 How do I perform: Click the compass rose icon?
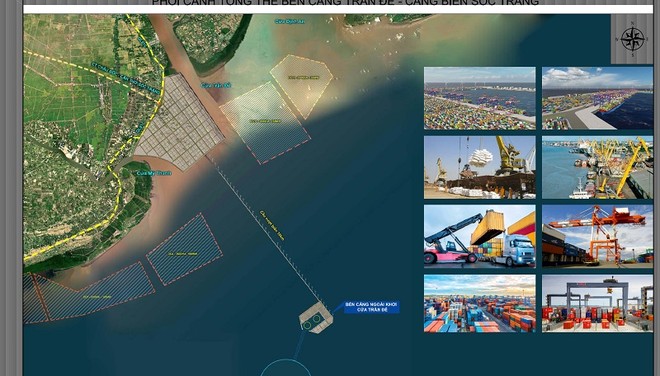tap(633, 39)
